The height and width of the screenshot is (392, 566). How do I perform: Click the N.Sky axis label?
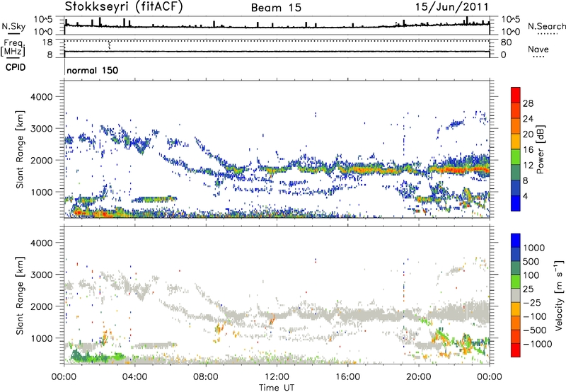(x=13, y=26)
